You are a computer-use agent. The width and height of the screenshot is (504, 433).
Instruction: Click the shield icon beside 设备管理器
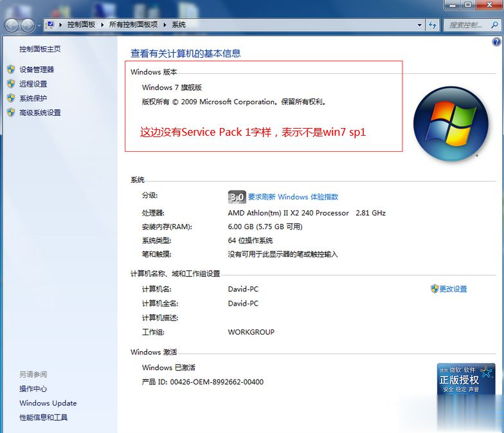(x=11, y=69)
